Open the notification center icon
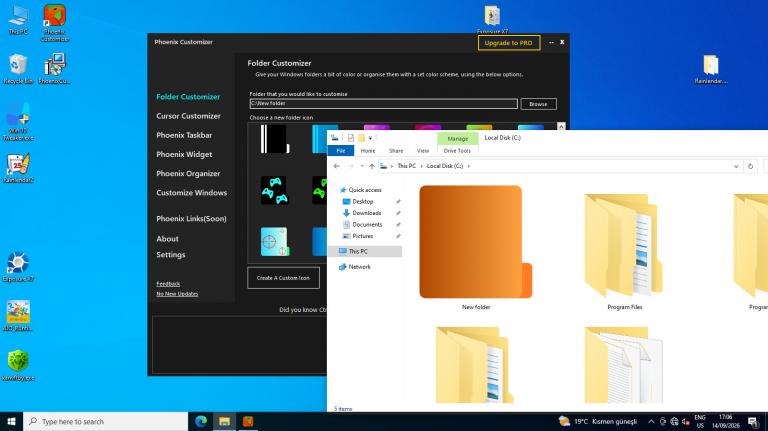The image size is (768, 431). [x=754, y=421]
